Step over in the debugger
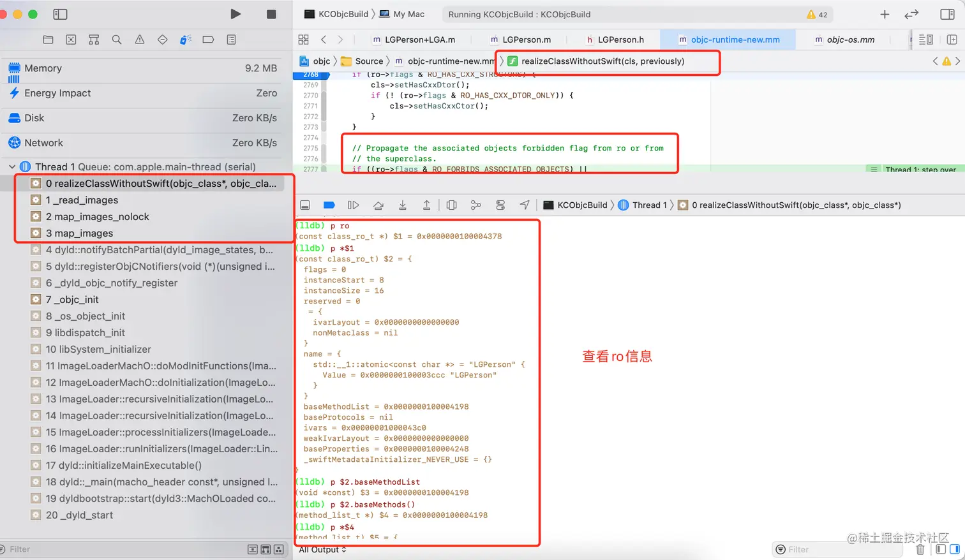 pos(378,205)
